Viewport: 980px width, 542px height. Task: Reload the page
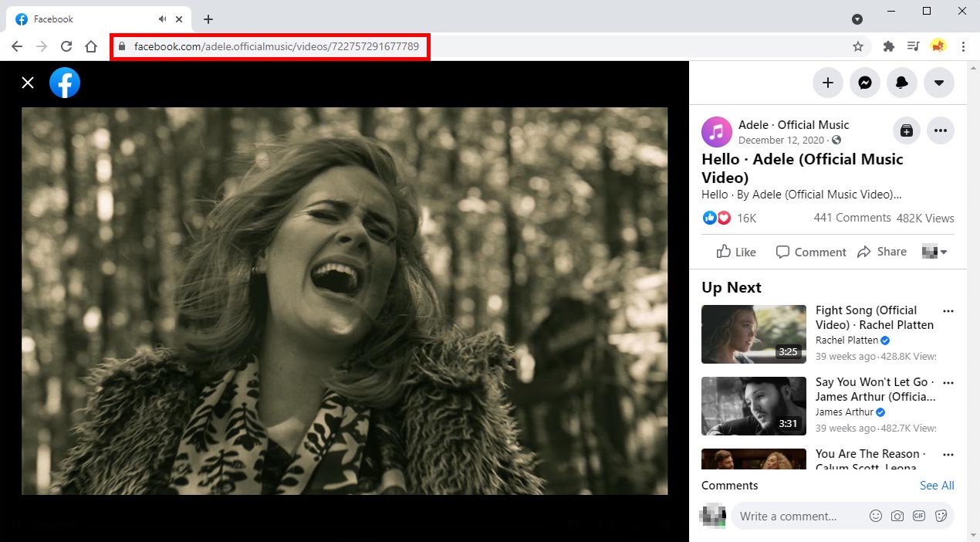66,46
